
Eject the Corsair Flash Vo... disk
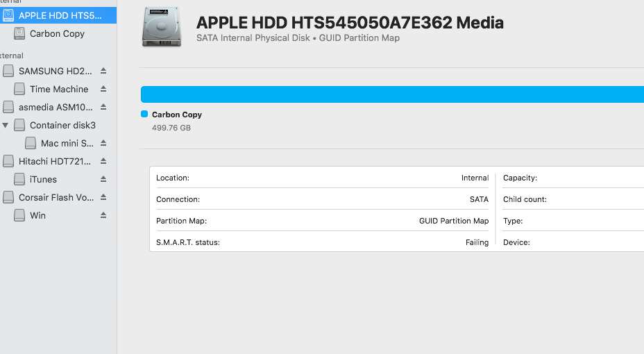coord(103,197)
